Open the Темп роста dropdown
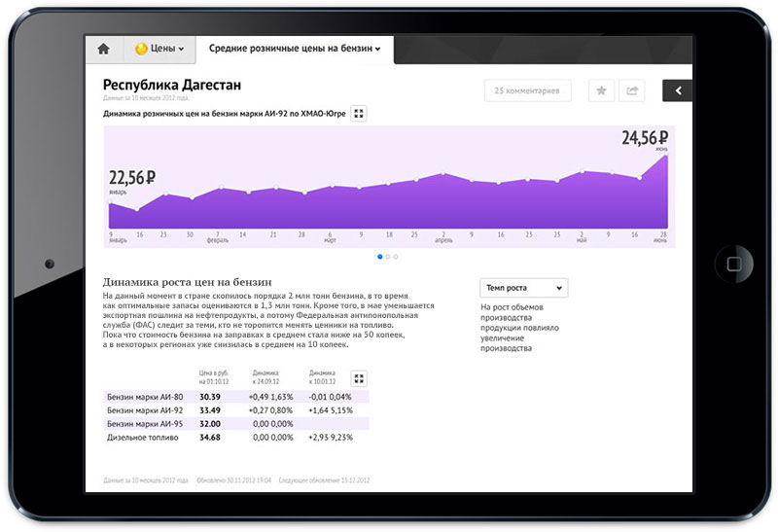The image size is (778, 532). point(523,288)
